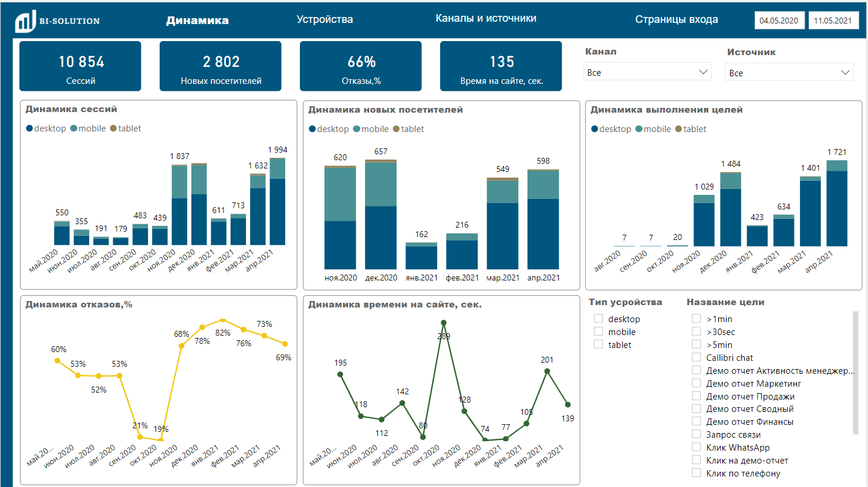Screen dimensions: 868x487
Task: Expand the Все selection under Канал
Action: (x=704, y=72)
